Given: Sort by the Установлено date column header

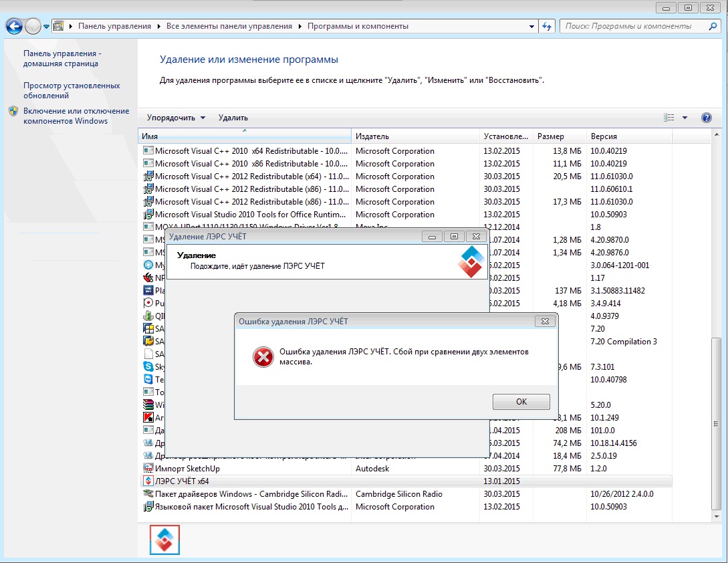Looking at the screenshot, I should coord(506,136).
